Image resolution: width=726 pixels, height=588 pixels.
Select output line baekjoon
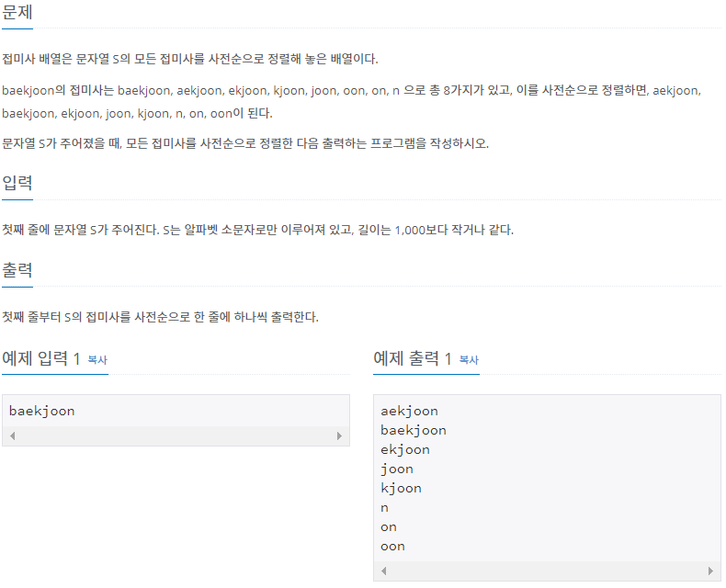point(414,431)
